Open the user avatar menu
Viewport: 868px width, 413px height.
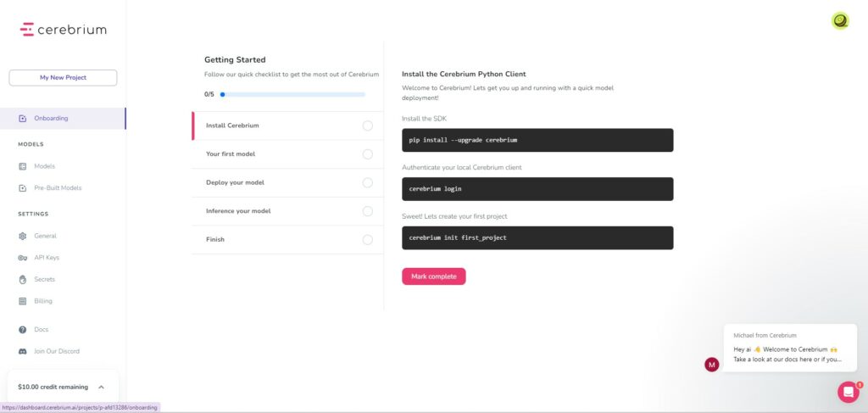click(x=840, y=21)
